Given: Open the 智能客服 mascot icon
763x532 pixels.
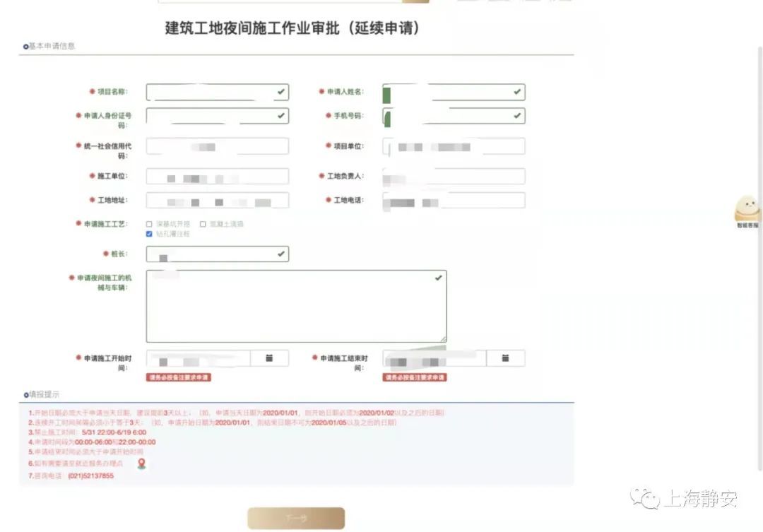Looking at the screenshot, I should tap(747, 212).
